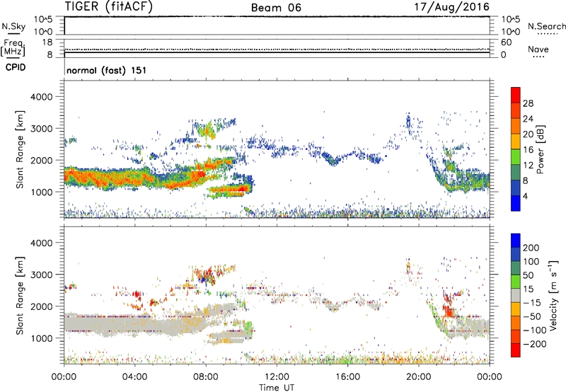Viewport: 566px width, 392px height.
Task: Click the "04:00" time tick label
Action: click(x=134, y=377)
